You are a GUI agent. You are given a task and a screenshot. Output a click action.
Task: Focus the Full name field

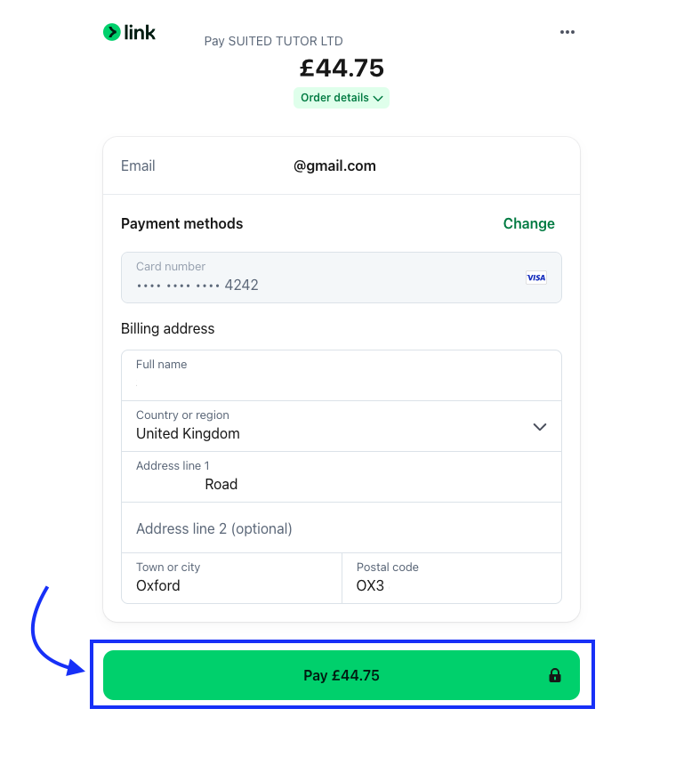coord(342,375)
